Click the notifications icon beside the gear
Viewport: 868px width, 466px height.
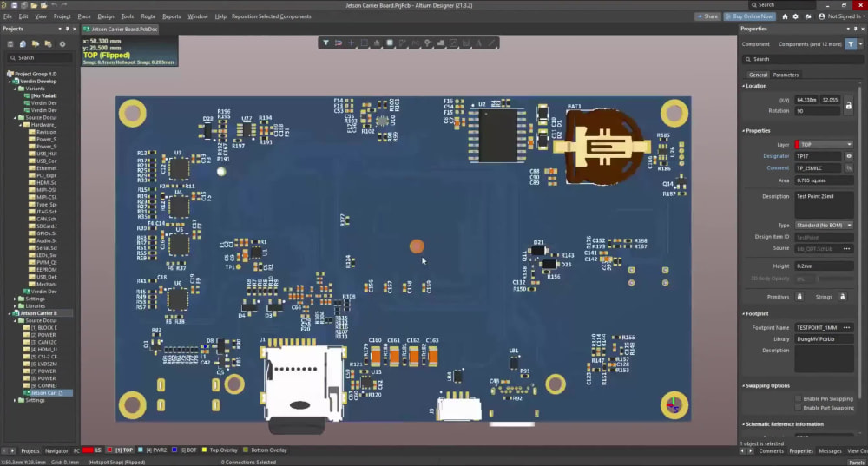808,16
